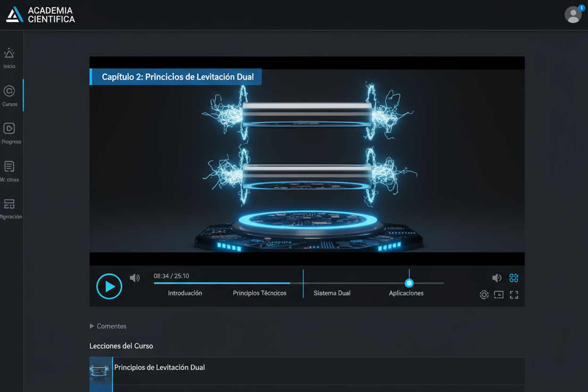The image size is (588, 392).
Task: Click the Academia Cientifica logo
Action: point(40,15)
